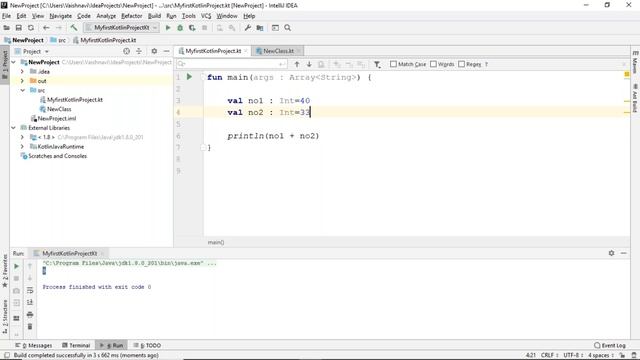Click the forward arrow toolbar icon
Viewport: 640px width, 360px height.
click(59, 28)
